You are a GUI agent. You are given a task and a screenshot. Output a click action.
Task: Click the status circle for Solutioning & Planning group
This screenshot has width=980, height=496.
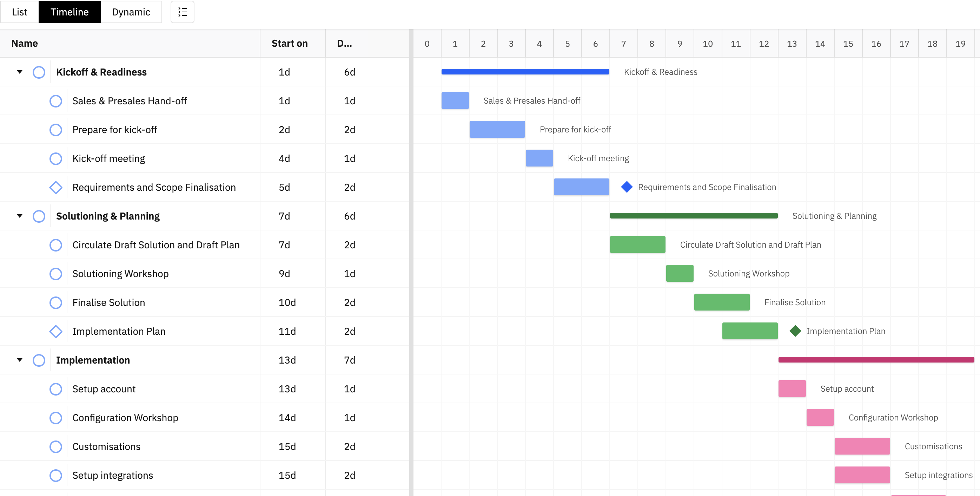tap(39, 216)
